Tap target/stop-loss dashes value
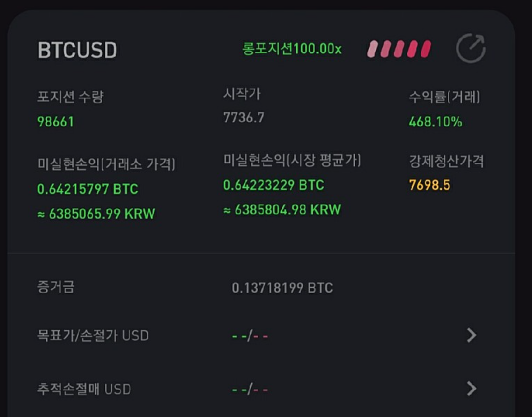Screen dimensions: 532x417 [250, 336]
